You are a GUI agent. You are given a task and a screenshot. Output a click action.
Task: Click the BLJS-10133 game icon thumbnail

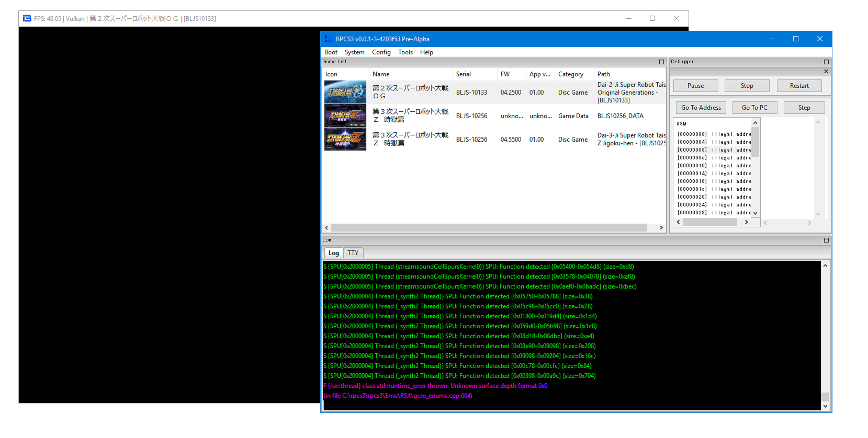pyautogui.click(x=345, y=92)
